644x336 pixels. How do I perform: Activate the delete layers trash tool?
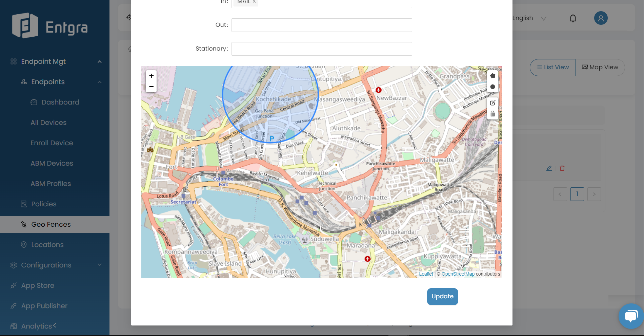pos(492,114)
